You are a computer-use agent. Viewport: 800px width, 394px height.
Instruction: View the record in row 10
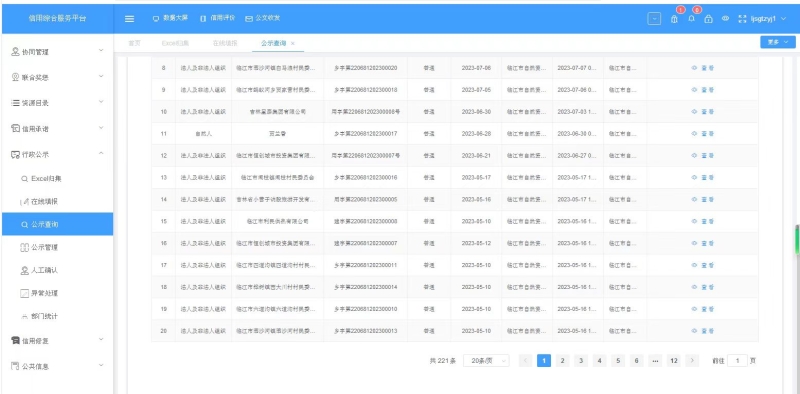(703, 112)
